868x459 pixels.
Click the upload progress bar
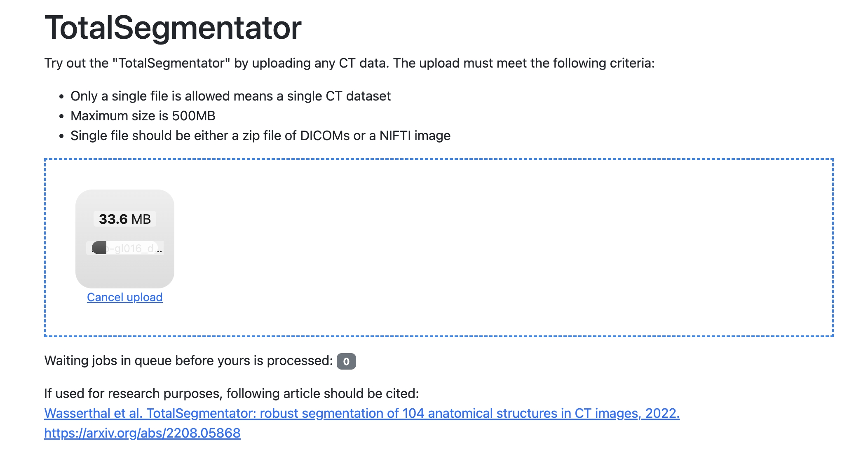point(124,248)
